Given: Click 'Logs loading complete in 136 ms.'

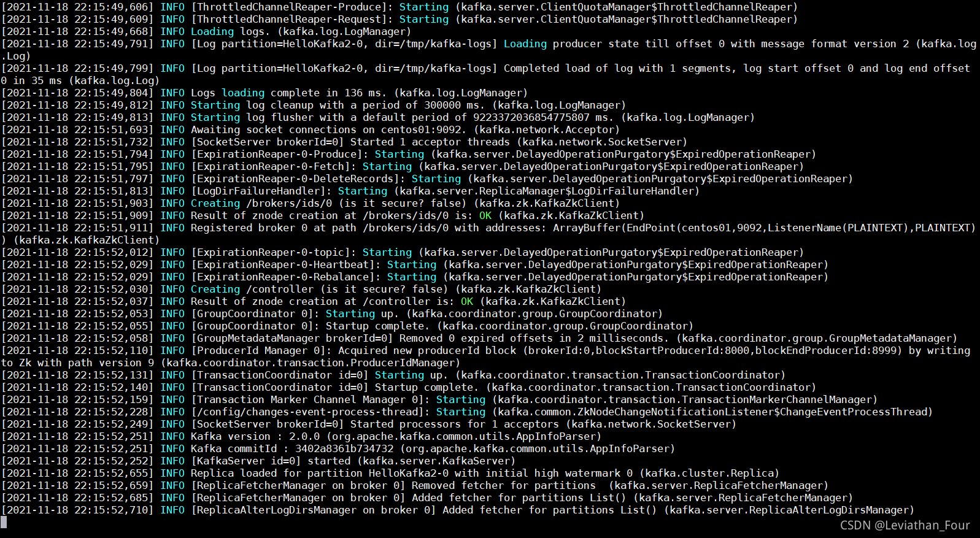Looking at the screenshot, I should point(289,93).
